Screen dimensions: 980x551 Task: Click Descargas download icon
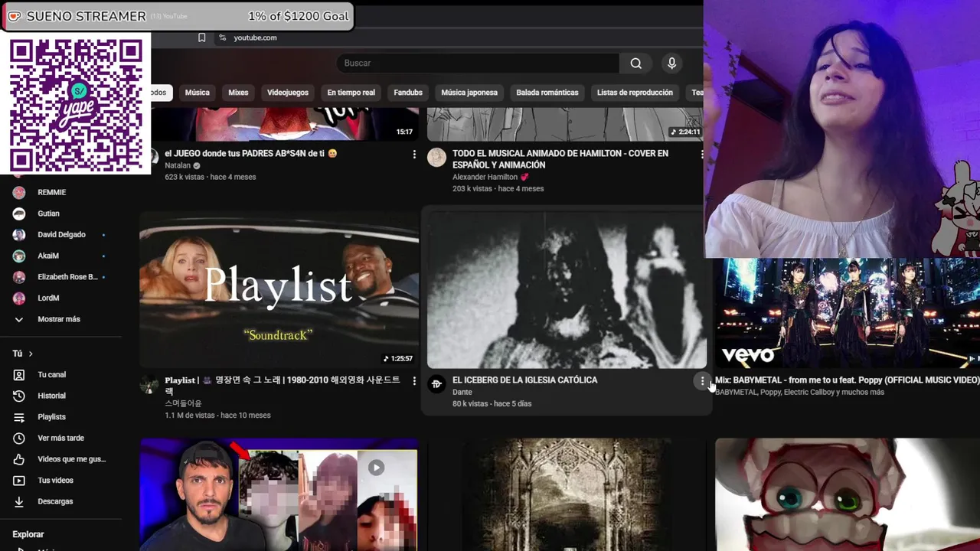point(19,501)
